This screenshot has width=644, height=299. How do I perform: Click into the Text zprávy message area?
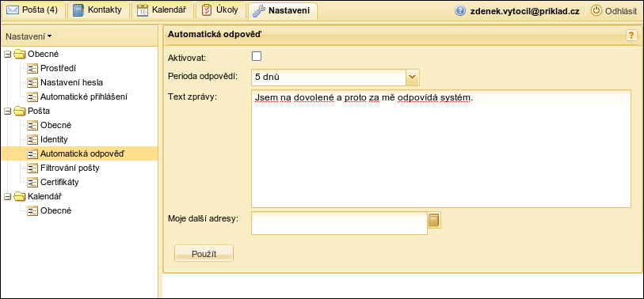(440, 149)
